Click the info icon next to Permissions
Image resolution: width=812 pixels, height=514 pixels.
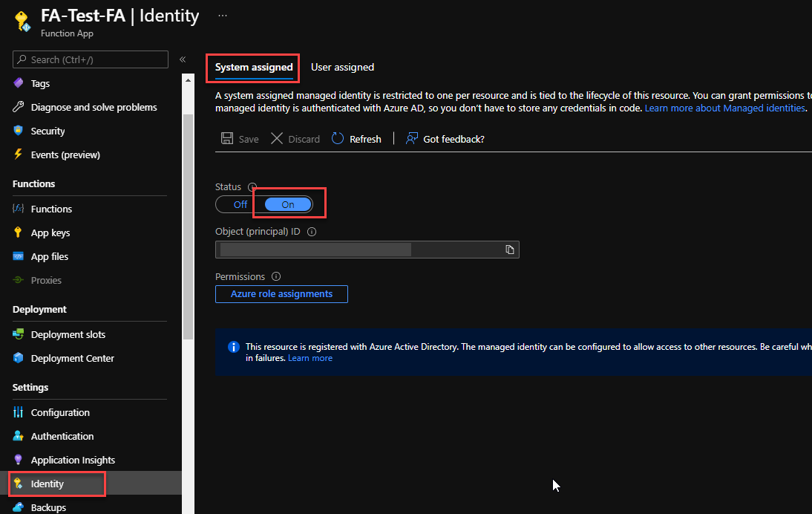point(276,276)
